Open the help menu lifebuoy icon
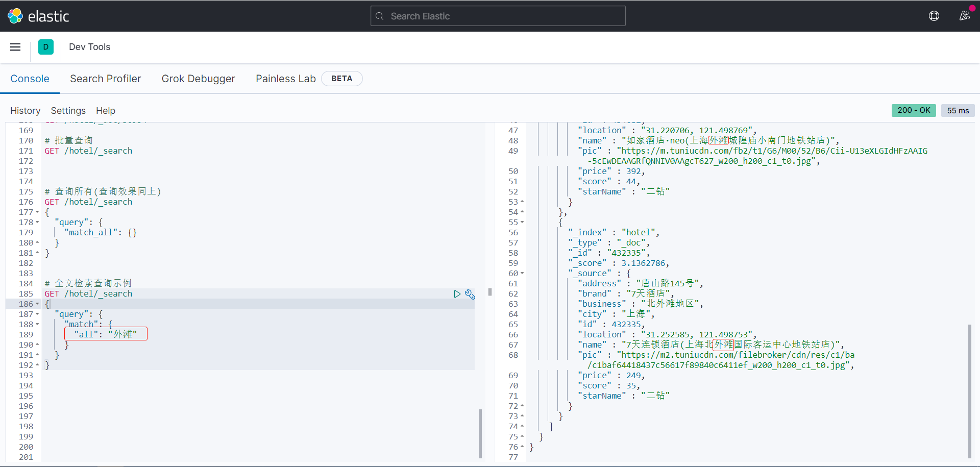The width and height of the screenshot is (980, 467). click(x=934, y=16)
